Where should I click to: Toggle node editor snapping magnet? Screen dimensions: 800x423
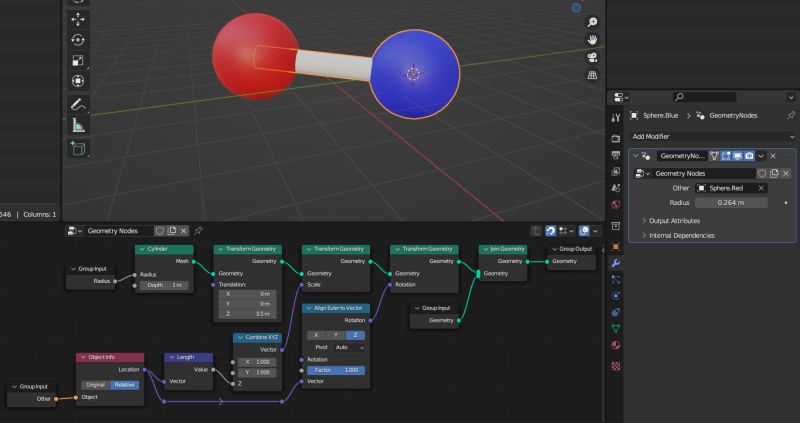[x=550, y=231]
